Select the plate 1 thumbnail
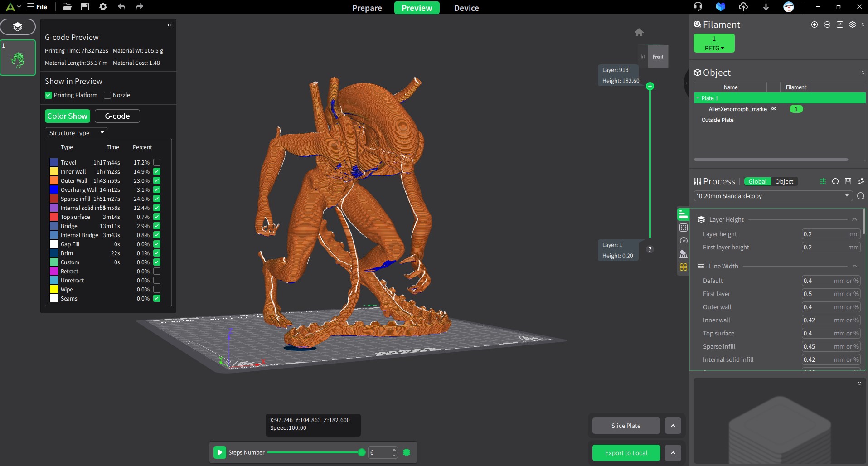 pyautogui.click(x=18, y=58)
